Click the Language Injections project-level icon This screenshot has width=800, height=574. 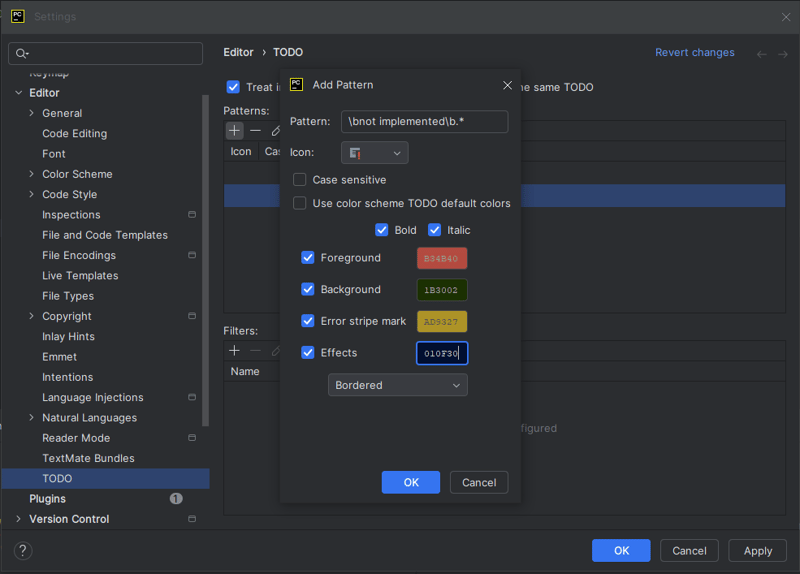(192, 397)
